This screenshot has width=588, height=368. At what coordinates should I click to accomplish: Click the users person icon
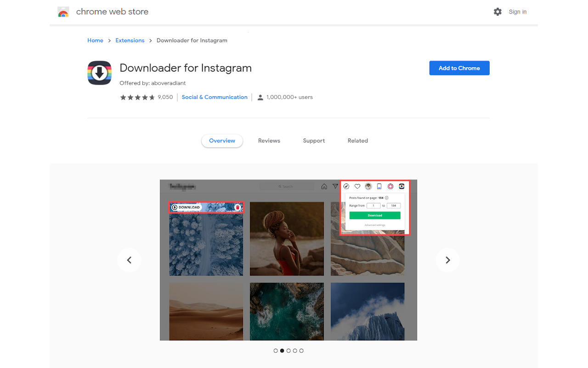(x=260, y=98)
